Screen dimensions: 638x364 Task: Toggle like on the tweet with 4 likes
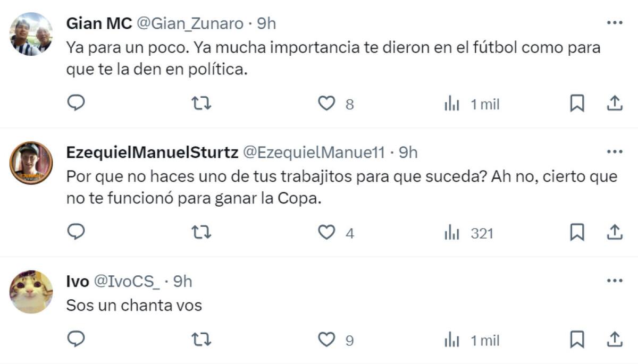point(325,233)
